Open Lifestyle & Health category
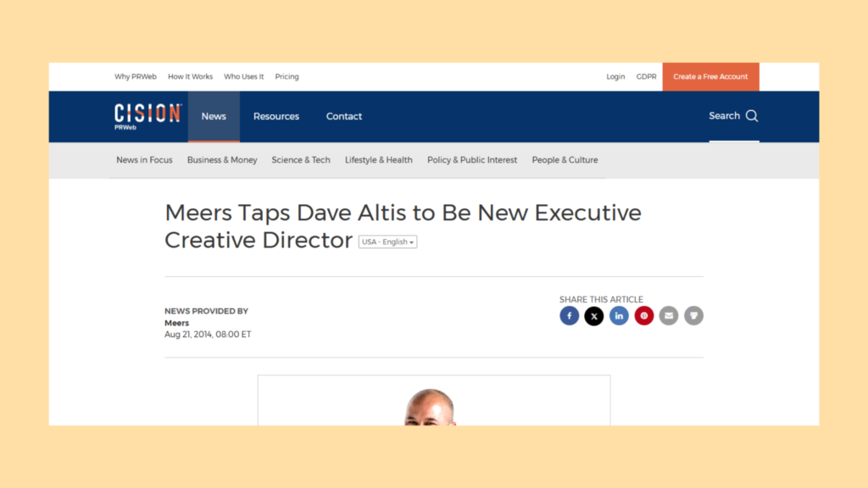868x488 pixels. (x=379, y=160)
